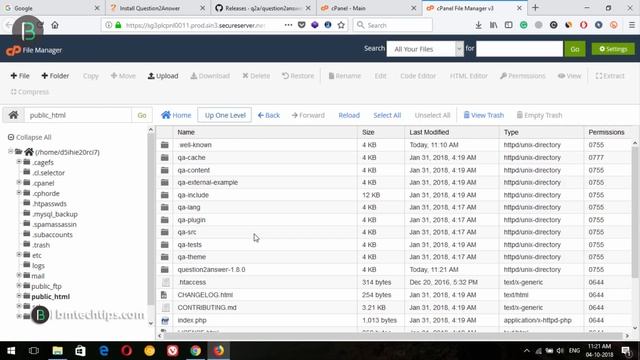The height and width of the screenshot is (360, 640).
Task: Expand the .cpanel tree folder
Action: (x=19, y=182)
